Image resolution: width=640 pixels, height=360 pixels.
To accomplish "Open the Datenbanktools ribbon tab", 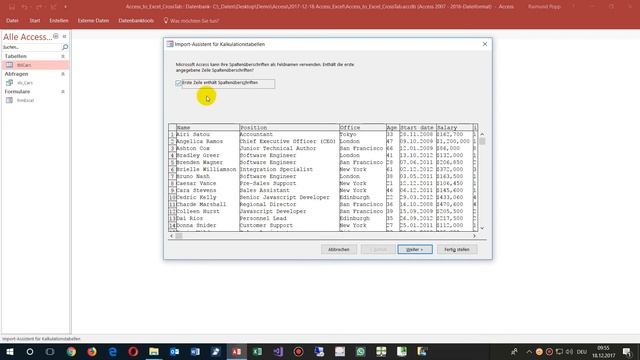I will pos(136,20).
